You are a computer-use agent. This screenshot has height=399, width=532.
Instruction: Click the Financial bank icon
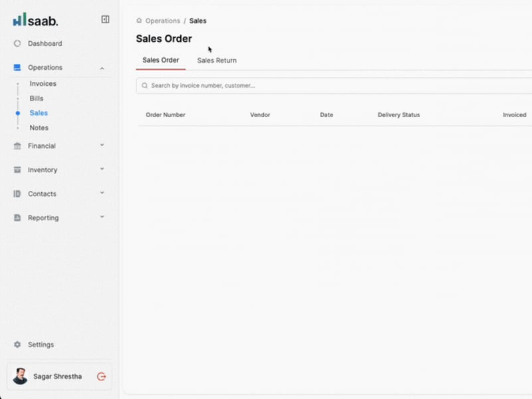pos(17,146)
